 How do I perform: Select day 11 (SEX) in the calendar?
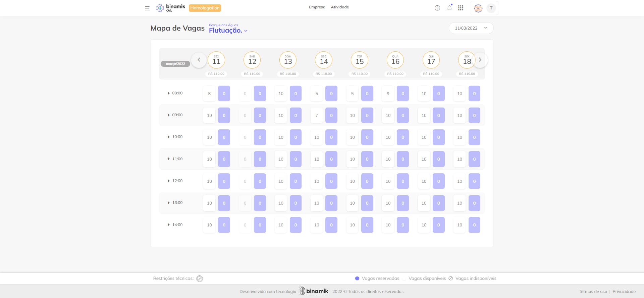point(216,60)
